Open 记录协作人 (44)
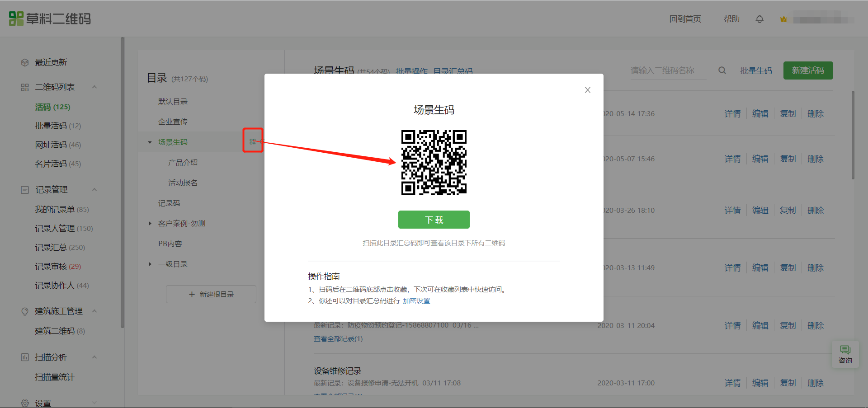The image size is (868, 408). pos(62,286)
